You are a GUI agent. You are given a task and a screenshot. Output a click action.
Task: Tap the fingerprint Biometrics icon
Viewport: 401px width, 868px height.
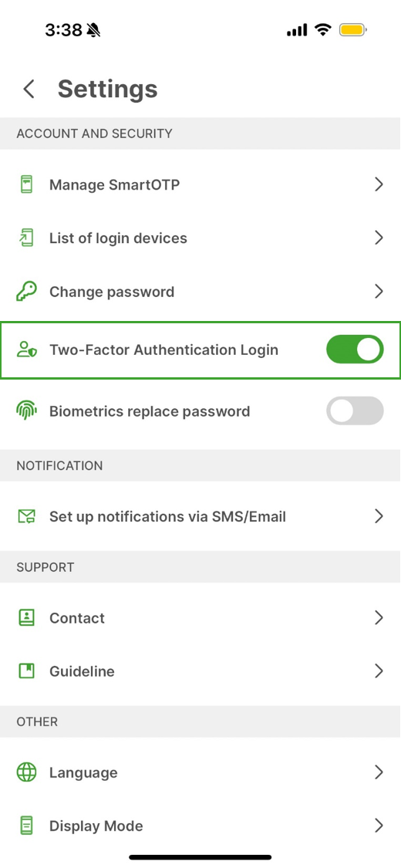26,411
